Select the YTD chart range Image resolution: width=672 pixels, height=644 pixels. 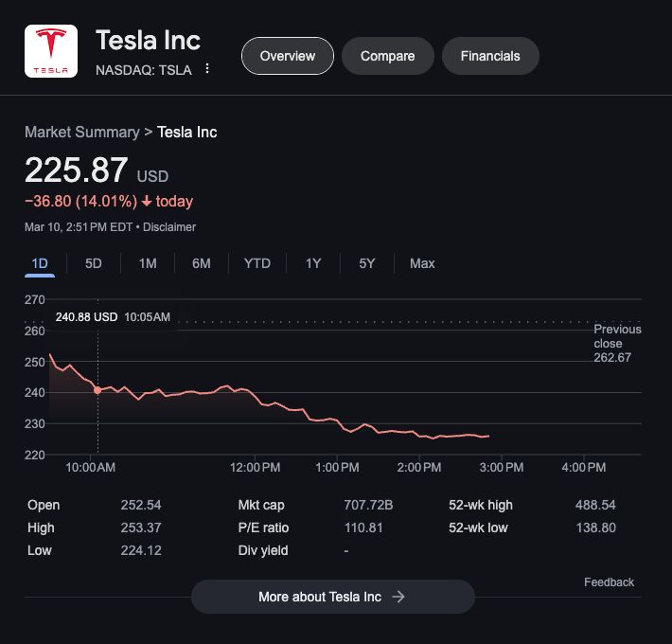tap(257, 263)
